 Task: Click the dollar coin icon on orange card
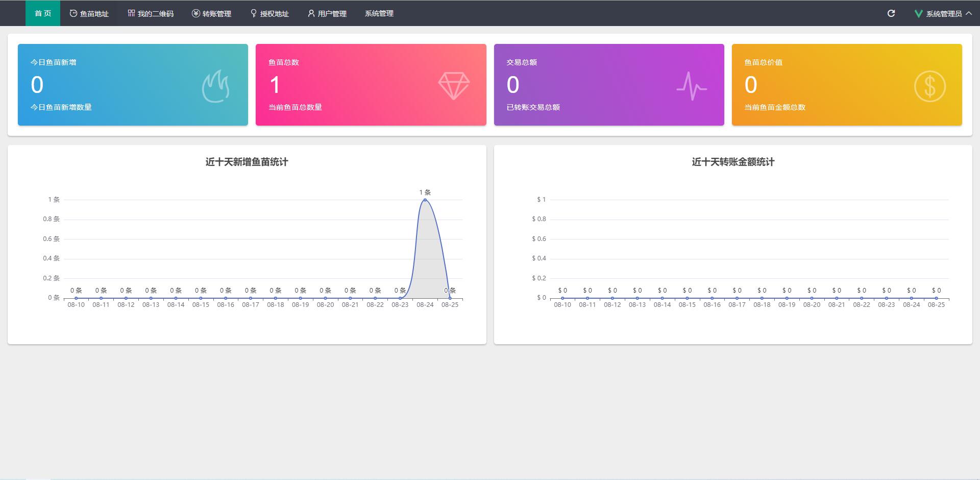pos(929,86)
